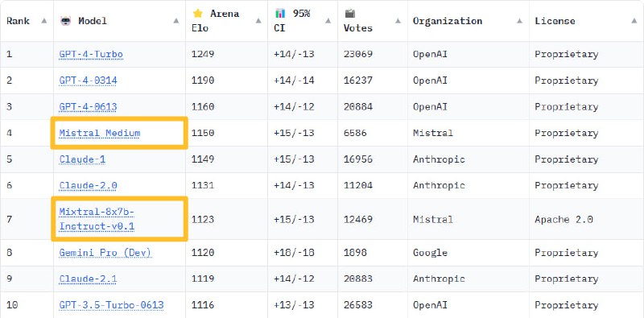Click the star icon beside Arena Elo

(x=197, y=14)
